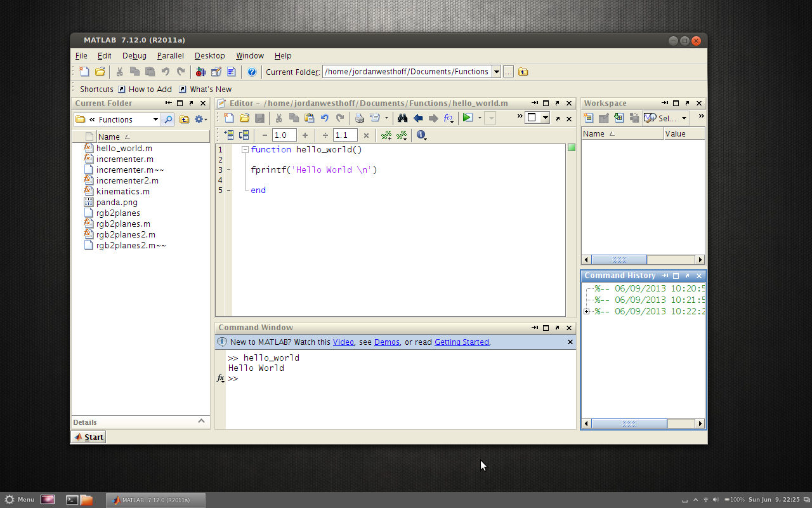This screenshot has height=508, width=812.
Task: Click Undo icon in Editor toolbar
Action: click(325, 118)
